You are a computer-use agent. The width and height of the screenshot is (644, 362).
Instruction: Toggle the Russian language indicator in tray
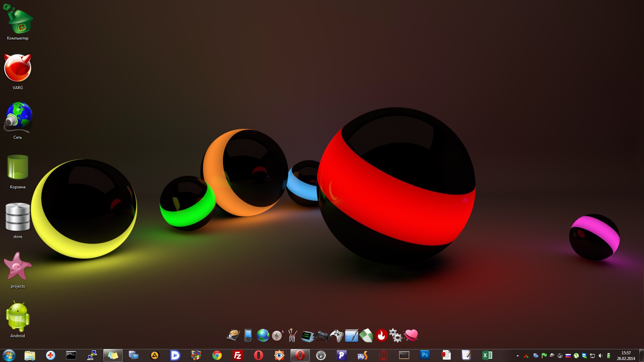(x=568, y=356)
